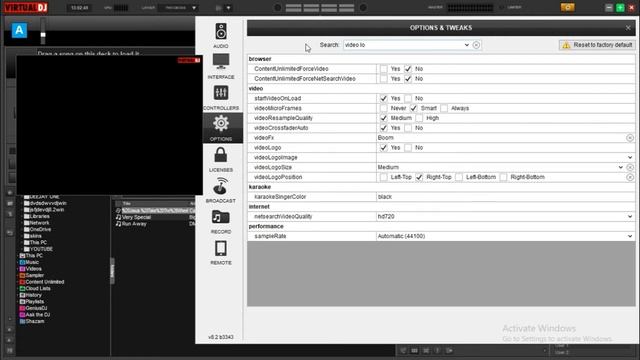Open the Controllers settings tab

221,97
